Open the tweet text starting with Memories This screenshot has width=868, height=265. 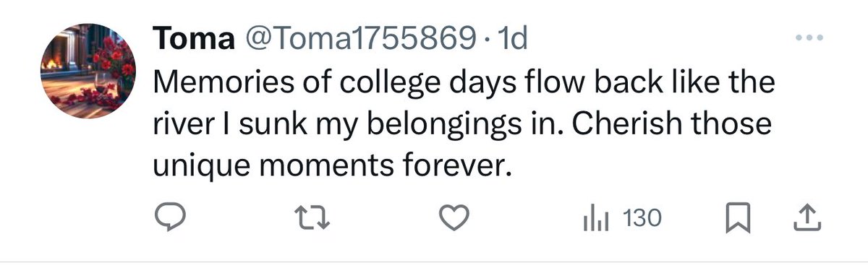[x=463, y=125]
